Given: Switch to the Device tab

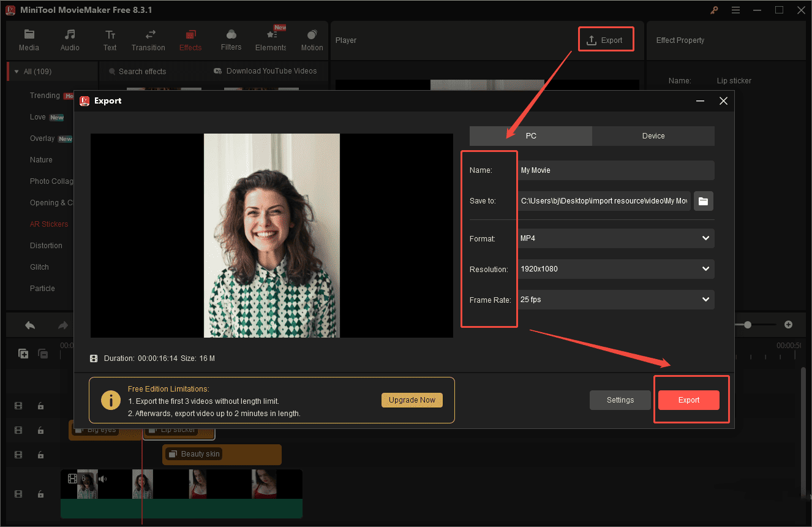Looking at the screenshot, I should tap(653, 135).
